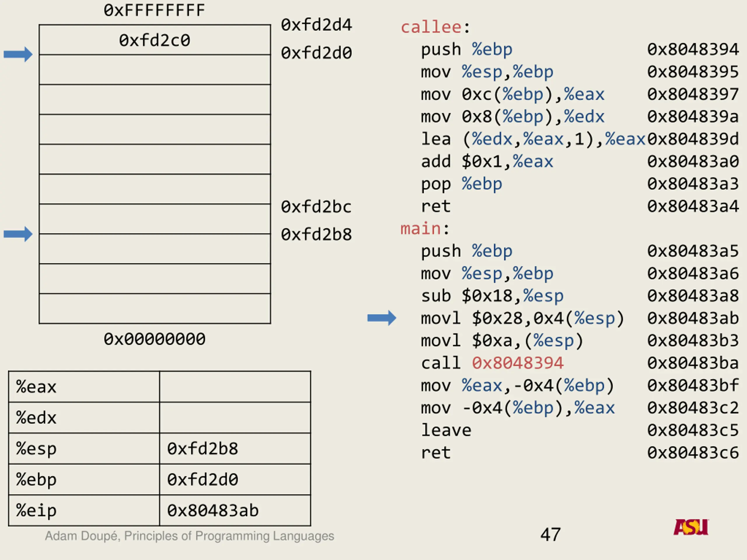Select the address 0x80483a0

(693, 161)
